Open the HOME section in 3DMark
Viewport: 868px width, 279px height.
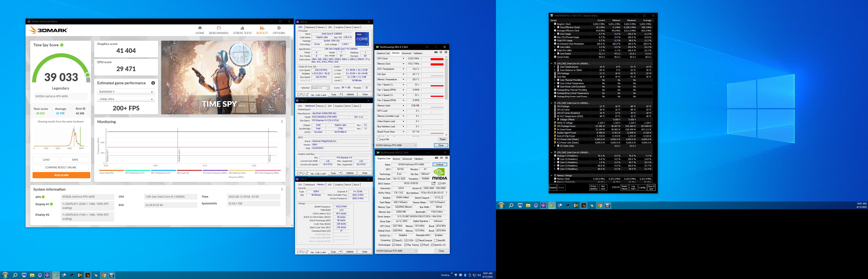tap(200, 30)
